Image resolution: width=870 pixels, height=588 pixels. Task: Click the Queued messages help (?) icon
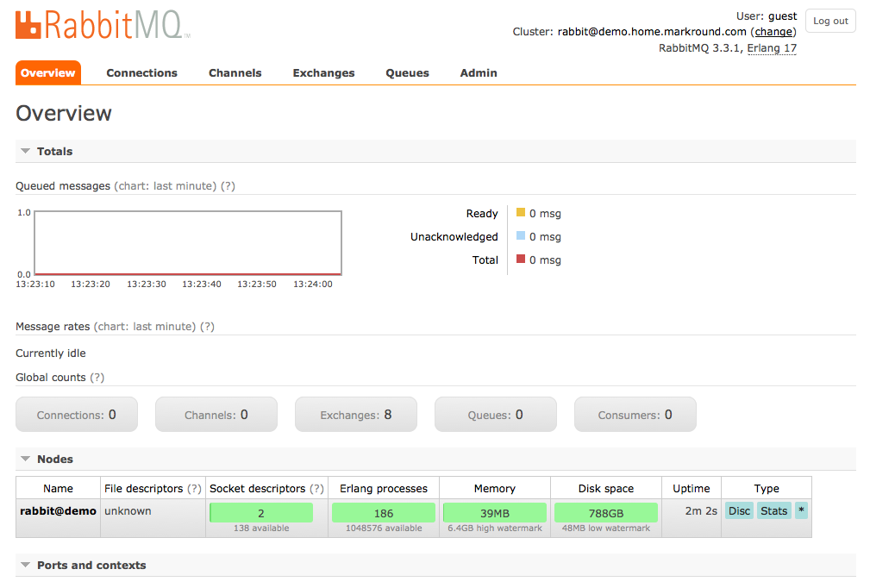click(228, 186)
